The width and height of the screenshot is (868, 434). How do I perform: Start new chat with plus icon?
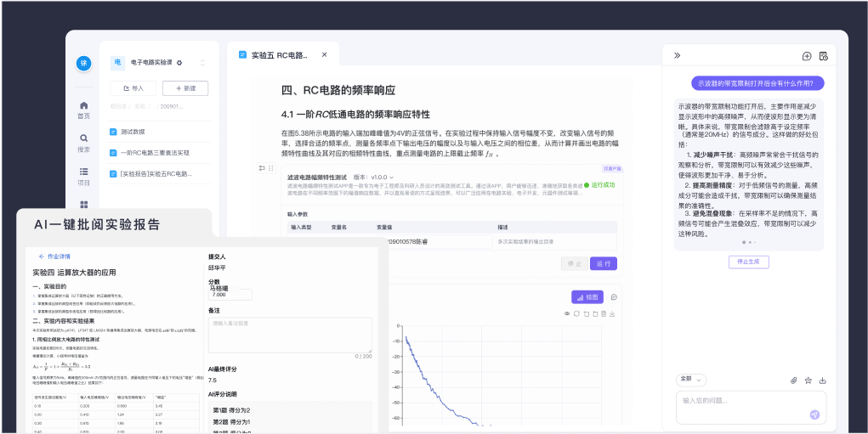807,56
